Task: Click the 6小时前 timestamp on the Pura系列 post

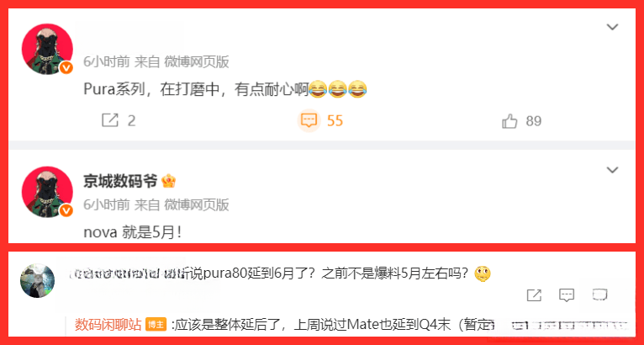Action: (x=107, y=61)
